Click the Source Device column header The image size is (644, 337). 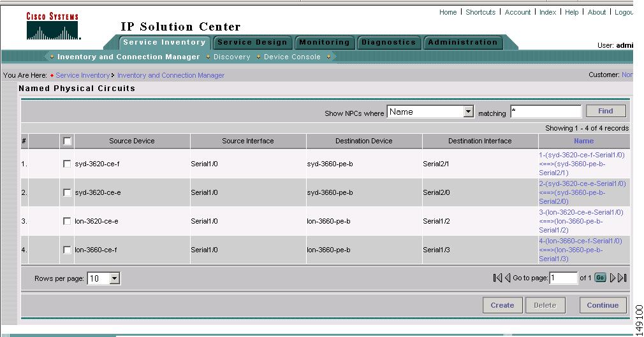(x=132, y=141)
